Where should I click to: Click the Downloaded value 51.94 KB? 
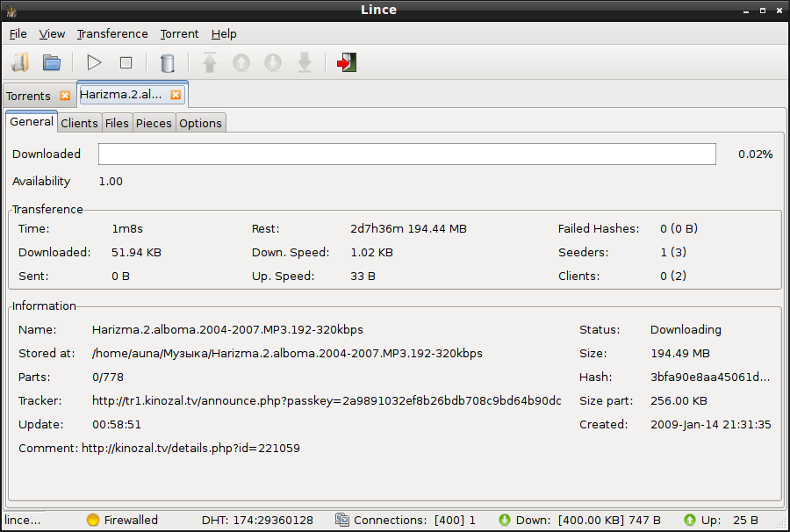point(136,253)
